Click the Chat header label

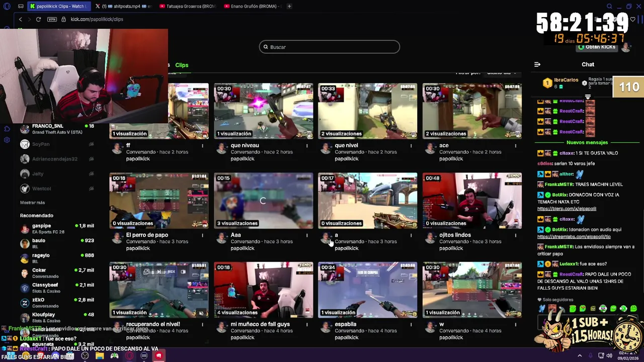(x=588, y=64)
